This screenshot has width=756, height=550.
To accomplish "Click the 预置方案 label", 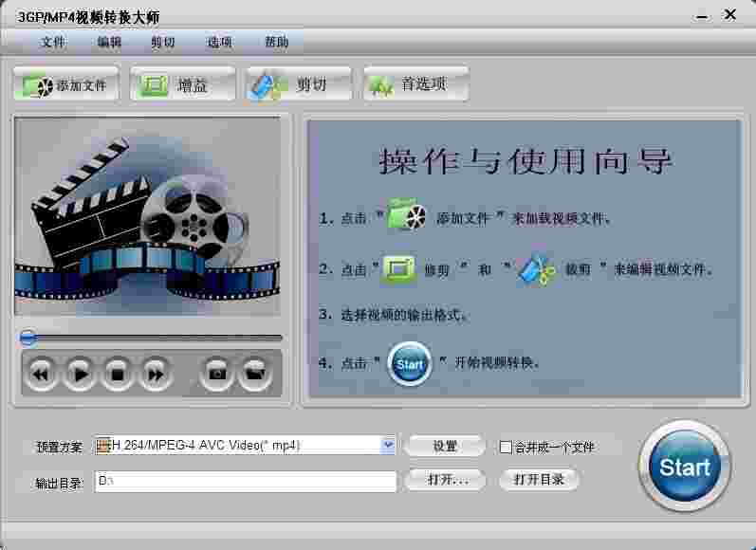I will (60, 448).
